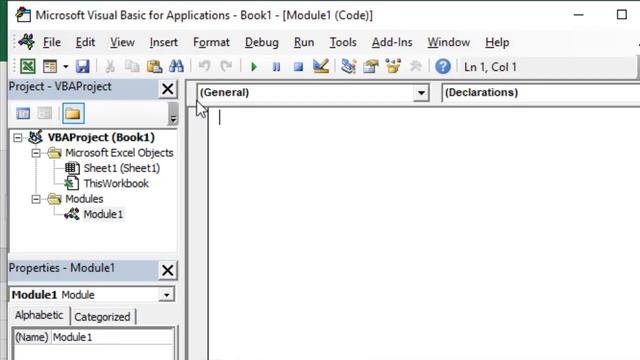Screen dimensions: 640x360
Task: Open the View menu
Action: (x=122, y=42)
